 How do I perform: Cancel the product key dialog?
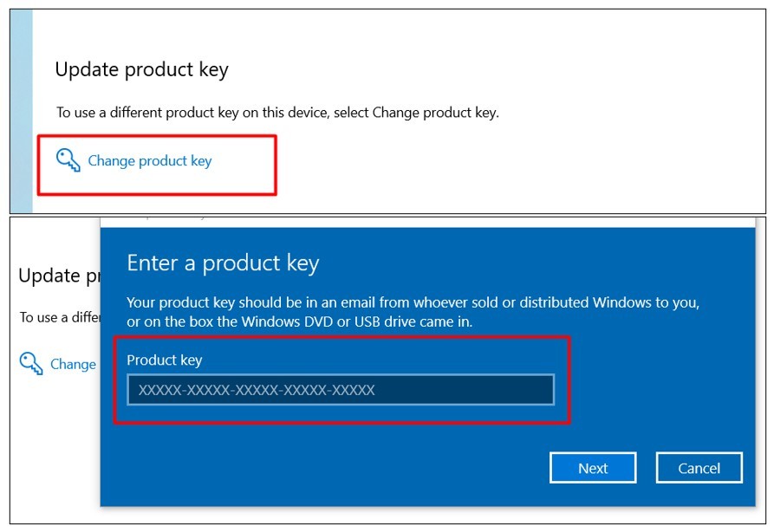pyautogui.click(x=699, y=468)
